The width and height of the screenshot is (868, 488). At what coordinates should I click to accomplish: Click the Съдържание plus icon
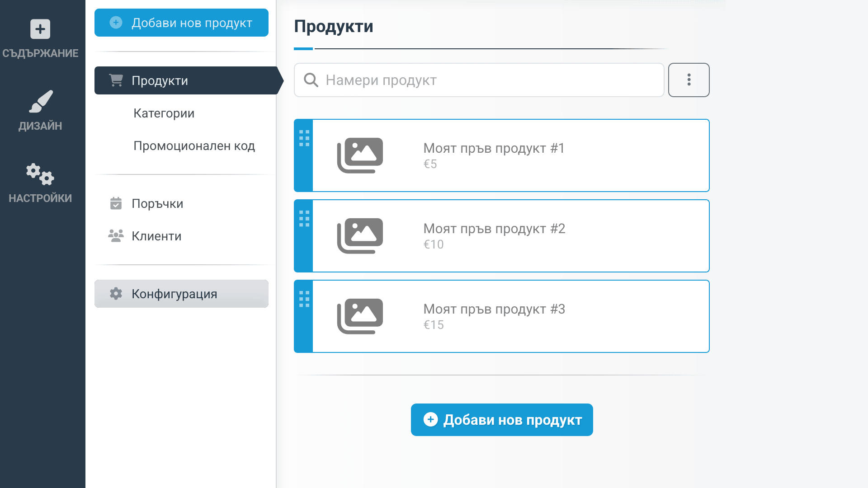[x=40, y=29]
